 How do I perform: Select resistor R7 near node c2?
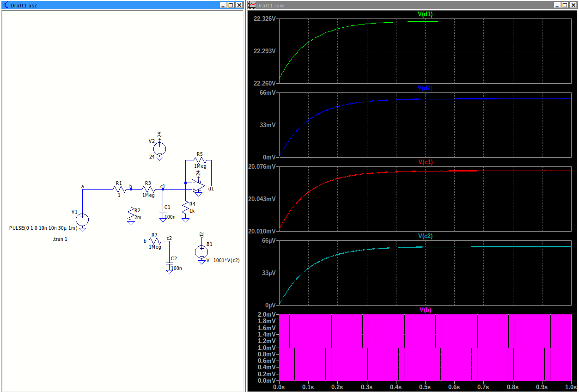(154, 241)
